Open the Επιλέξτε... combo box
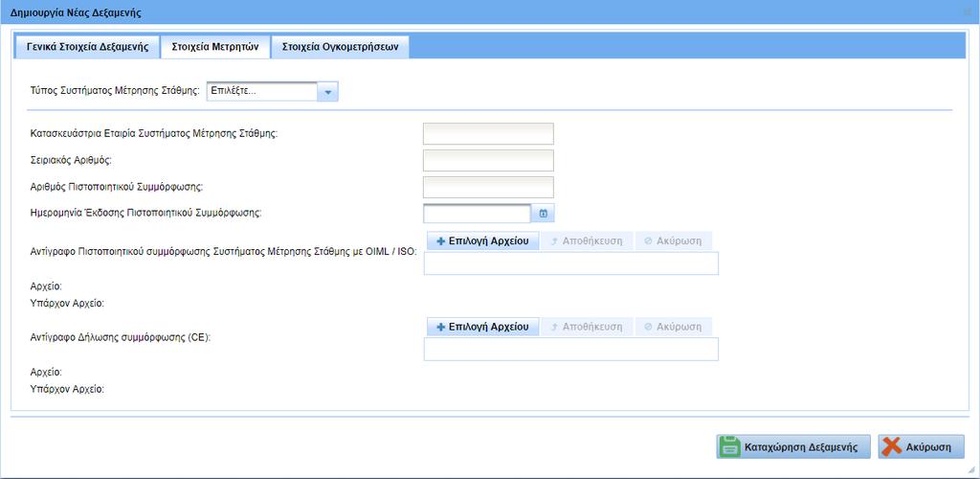980x479 pixels. pos(272,91)
